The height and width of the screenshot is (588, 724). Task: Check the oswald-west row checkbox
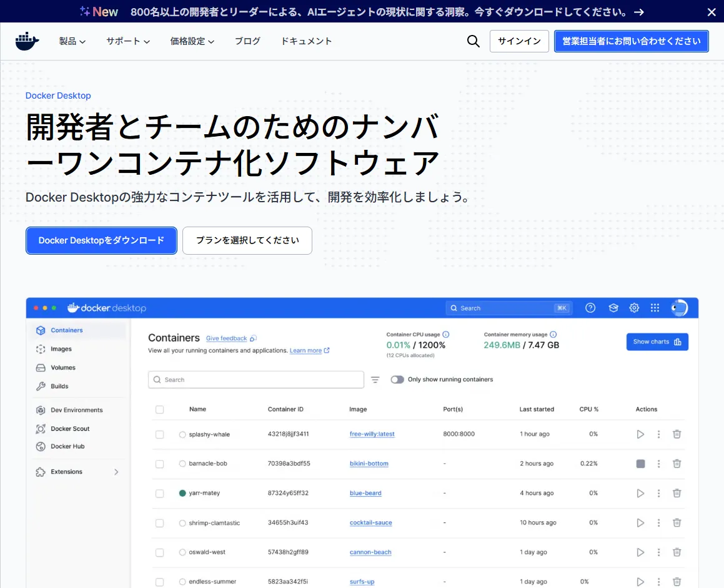click(160, 552)
